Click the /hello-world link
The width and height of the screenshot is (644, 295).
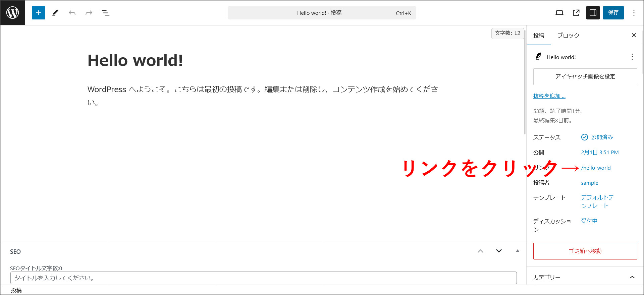596,168
